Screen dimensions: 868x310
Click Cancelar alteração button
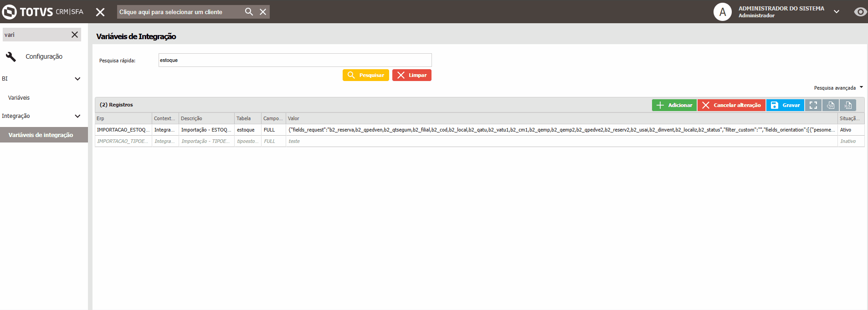click(731, 105)
